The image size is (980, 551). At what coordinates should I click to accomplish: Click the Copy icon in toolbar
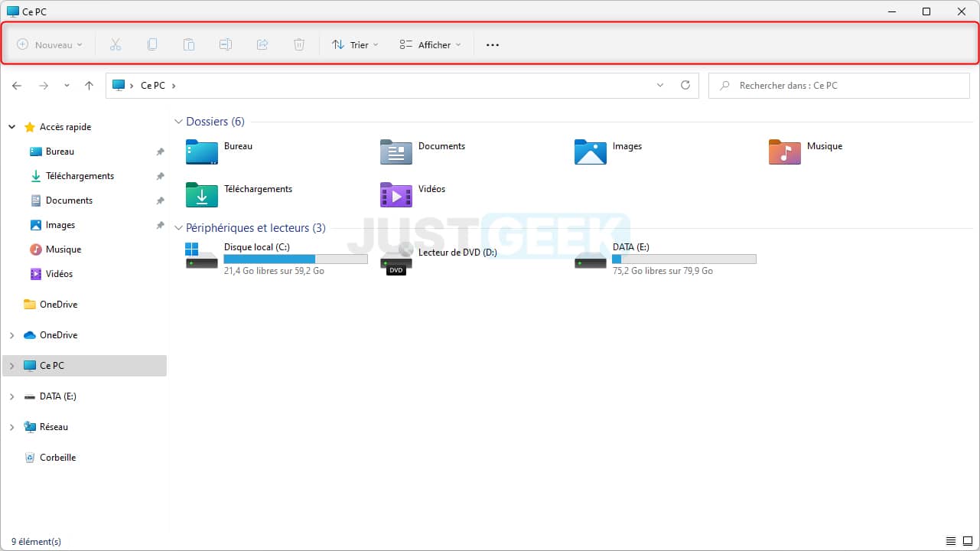tap(152, 44)
